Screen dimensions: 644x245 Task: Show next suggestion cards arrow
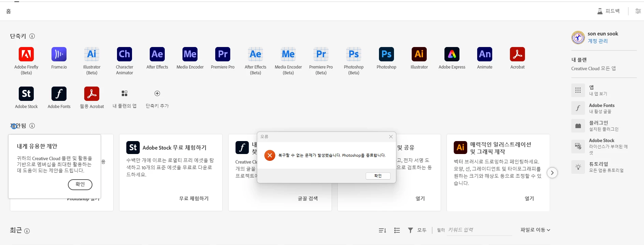552,173
